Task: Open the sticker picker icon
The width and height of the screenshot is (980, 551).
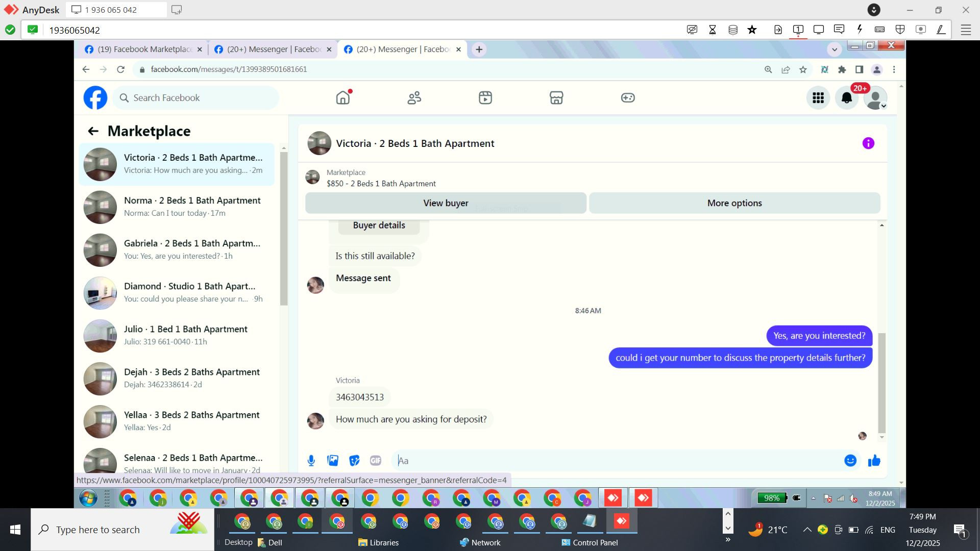Action: coord(354,461)
